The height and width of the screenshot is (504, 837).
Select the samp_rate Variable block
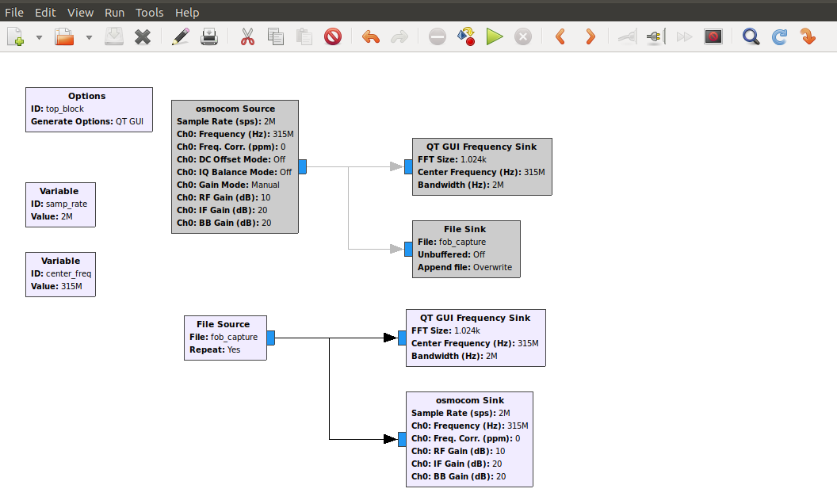click(60, 204)
